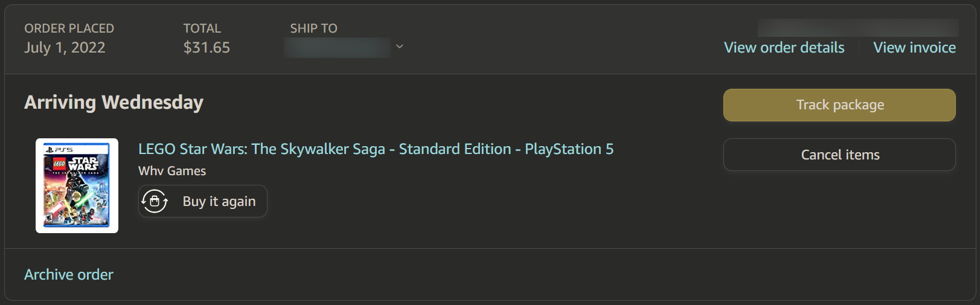This screenshot has height=305, width=980.
Task: Click the PS5 logo on game cover
Action: click(59, 149)
